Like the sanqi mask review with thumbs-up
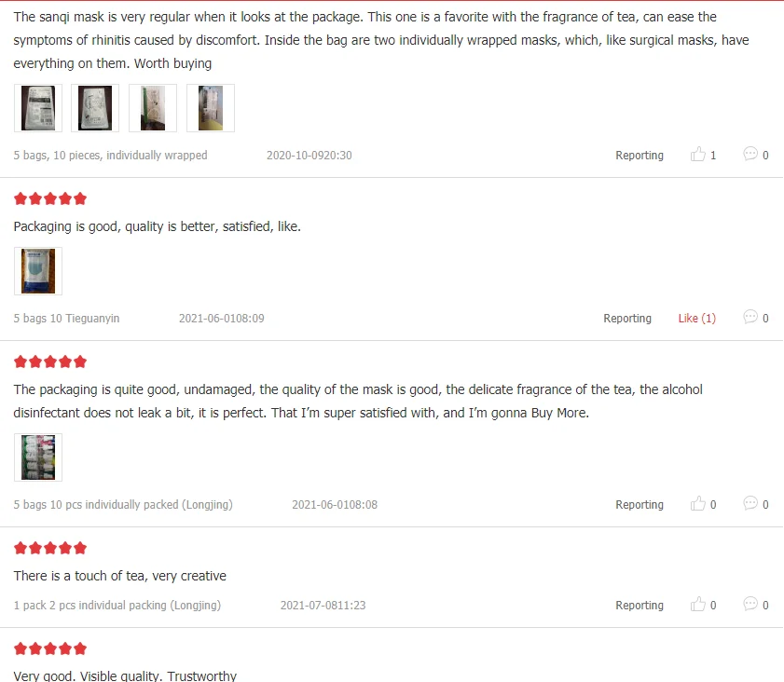The image size is (784, 682). [x=698, y=155]
